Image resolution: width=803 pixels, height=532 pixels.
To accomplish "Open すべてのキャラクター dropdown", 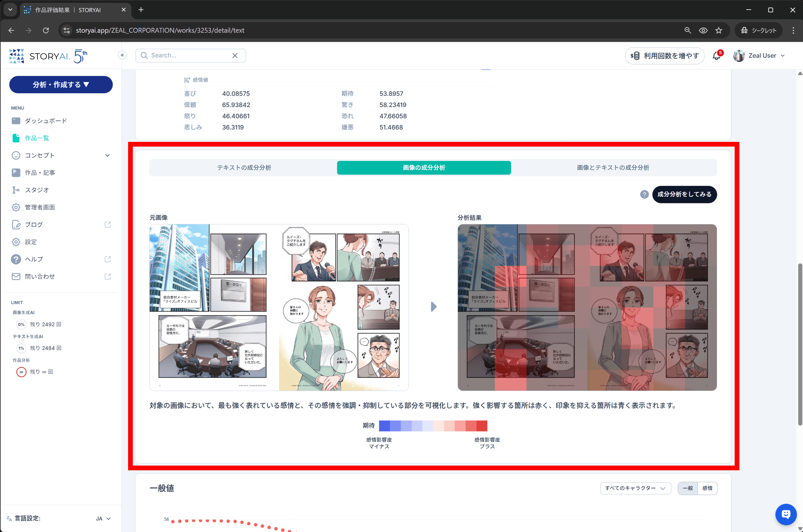I will [635, 488].
